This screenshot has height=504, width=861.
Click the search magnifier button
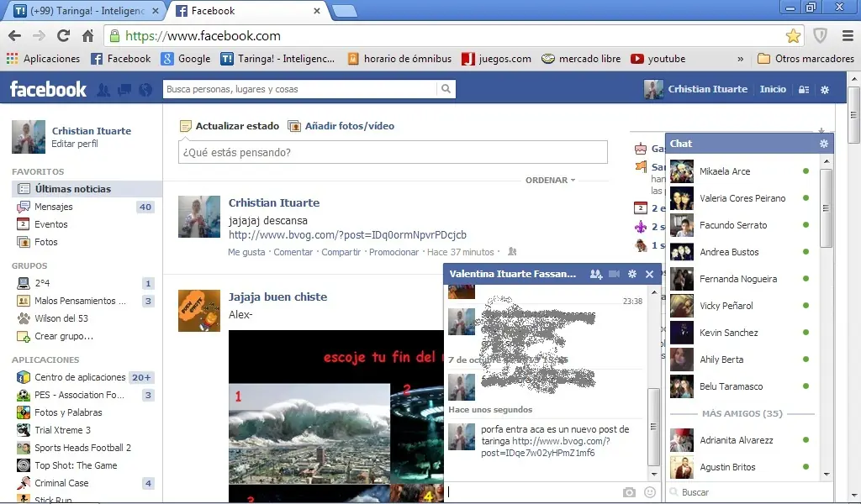tap(446, 89)
